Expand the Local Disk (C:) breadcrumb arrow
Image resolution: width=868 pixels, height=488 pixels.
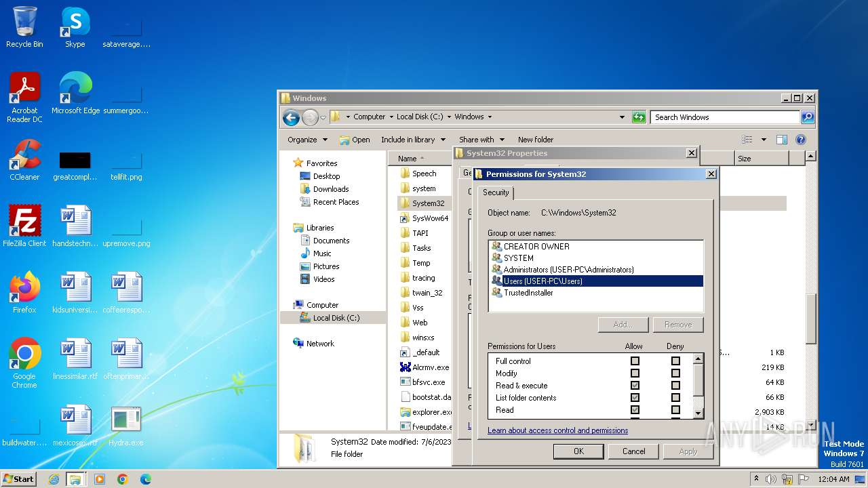click(x=450, y=117)
